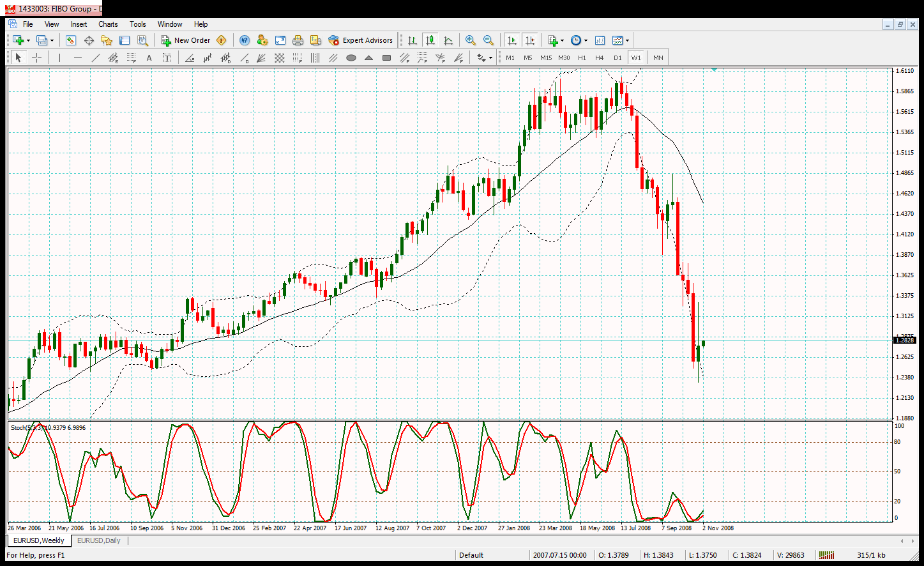Set timeframe to H4

pyautogui.click(x=600, y=57)
